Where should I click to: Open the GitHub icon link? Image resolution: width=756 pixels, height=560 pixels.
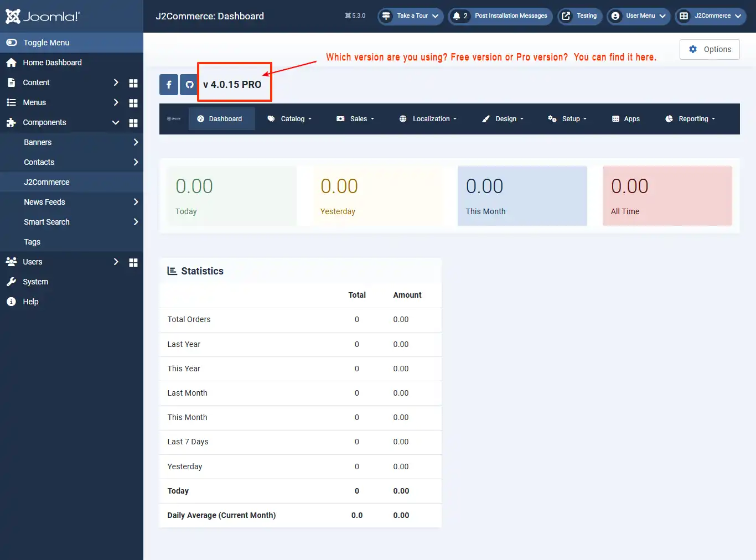[x=189, y=85]
